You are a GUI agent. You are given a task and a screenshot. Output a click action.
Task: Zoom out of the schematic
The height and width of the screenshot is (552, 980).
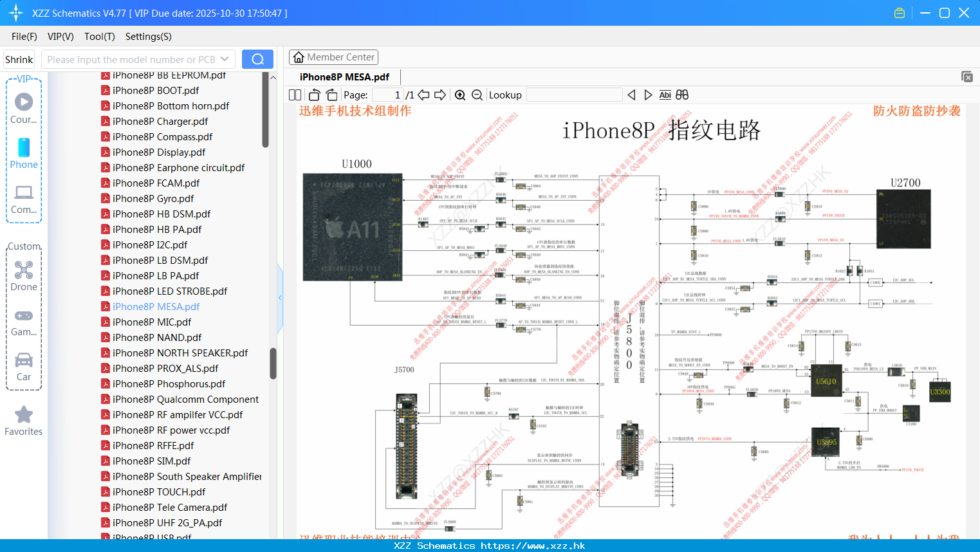[x=477, y=95]
